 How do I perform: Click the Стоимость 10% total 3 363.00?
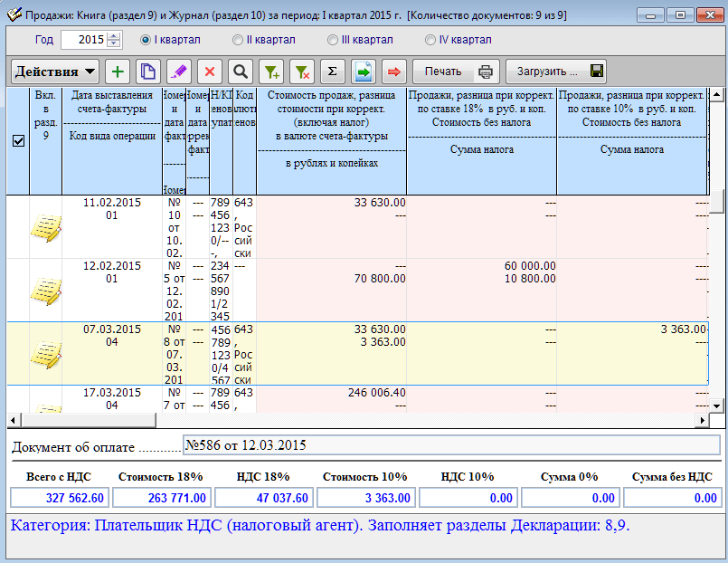tap(366, 498)
